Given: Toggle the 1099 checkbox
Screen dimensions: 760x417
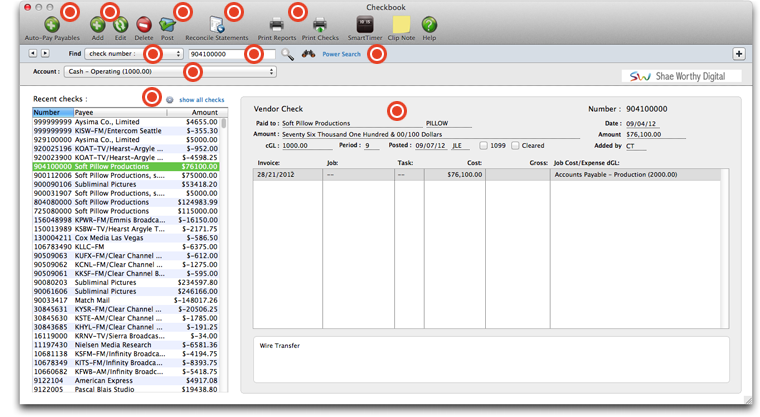Looking at the screenshot, I should 483,146.
